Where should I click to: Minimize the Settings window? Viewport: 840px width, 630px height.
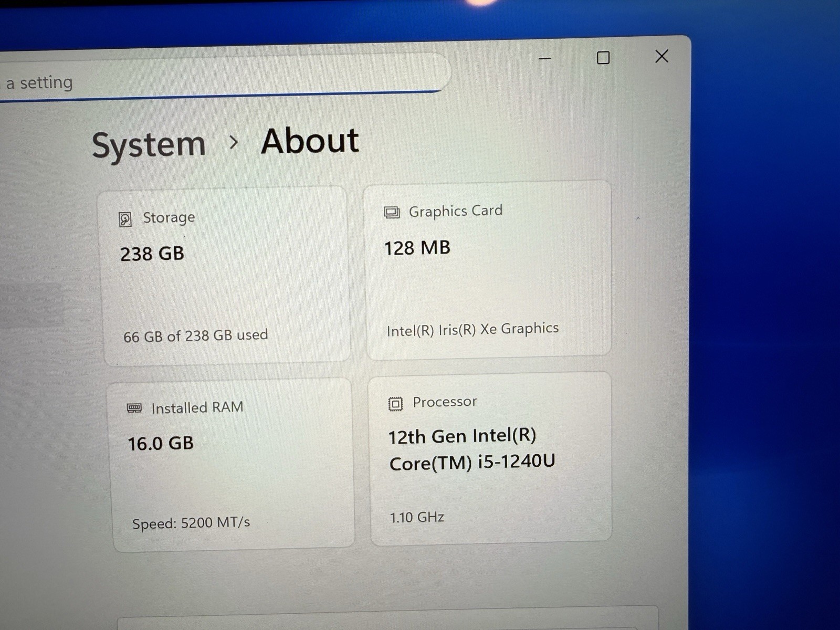pyautogui.click(x=545, y=58)
